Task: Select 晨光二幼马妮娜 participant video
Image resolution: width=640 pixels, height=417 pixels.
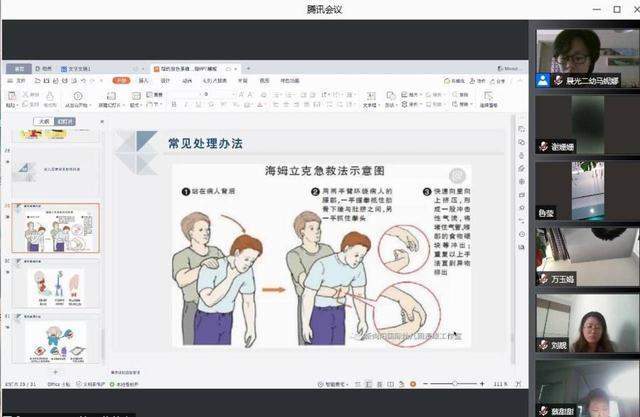Action: (x=587, y=58)
